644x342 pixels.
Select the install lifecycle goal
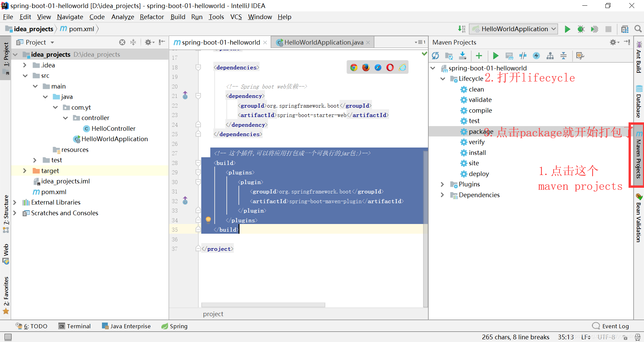[477, 153]
